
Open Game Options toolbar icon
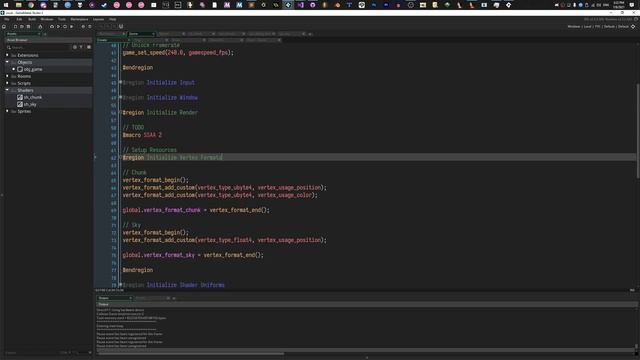tap(83, 27)
